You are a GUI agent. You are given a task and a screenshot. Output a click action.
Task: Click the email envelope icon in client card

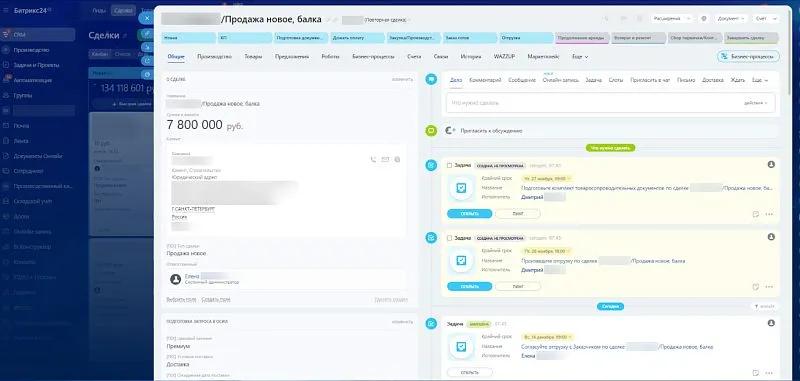click(x=385, y=160)
